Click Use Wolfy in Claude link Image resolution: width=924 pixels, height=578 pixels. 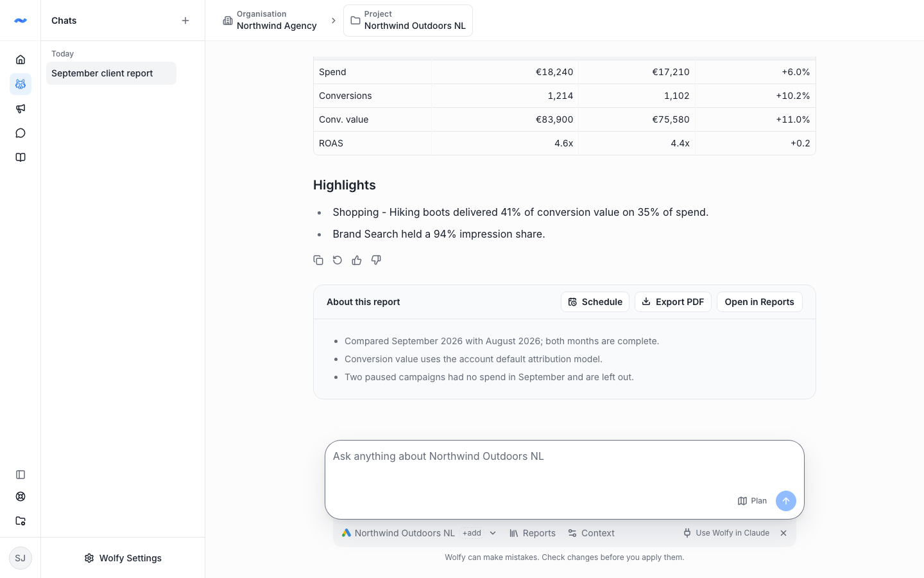coord(726,533)
